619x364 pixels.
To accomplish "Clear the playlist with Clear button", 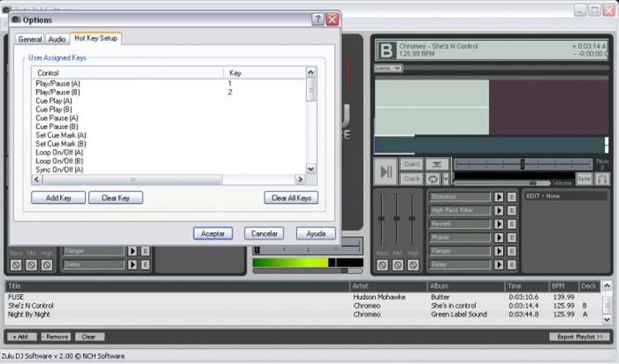I will click(90, 337).
